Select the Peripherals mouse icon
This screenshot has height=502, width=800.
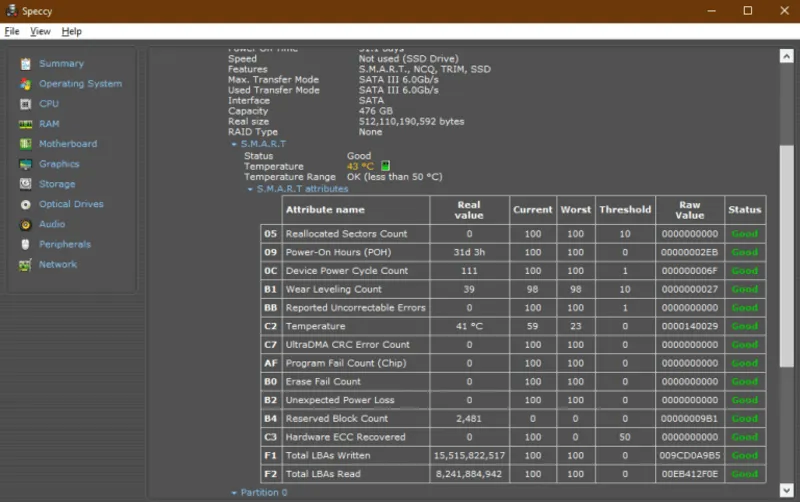pos(26,244)
